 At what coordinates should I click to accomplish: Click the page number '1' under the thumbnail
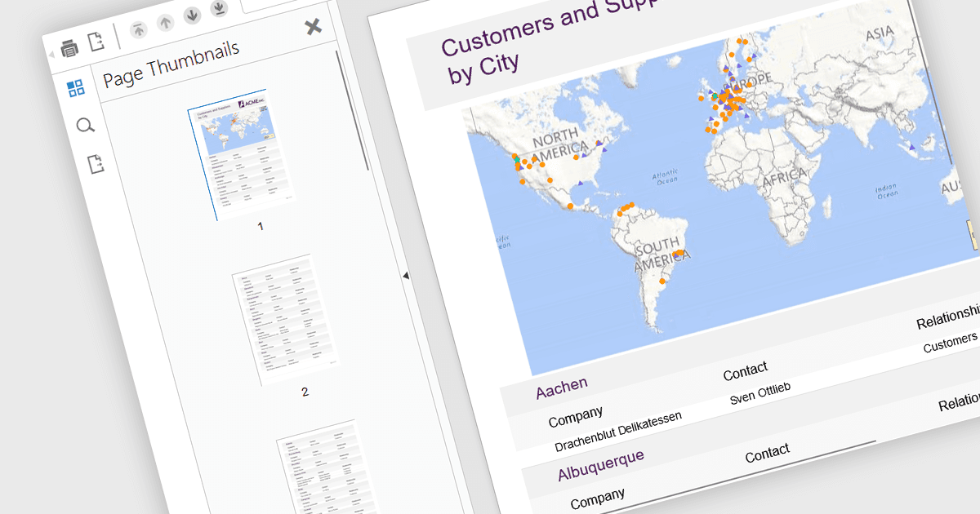261,226
